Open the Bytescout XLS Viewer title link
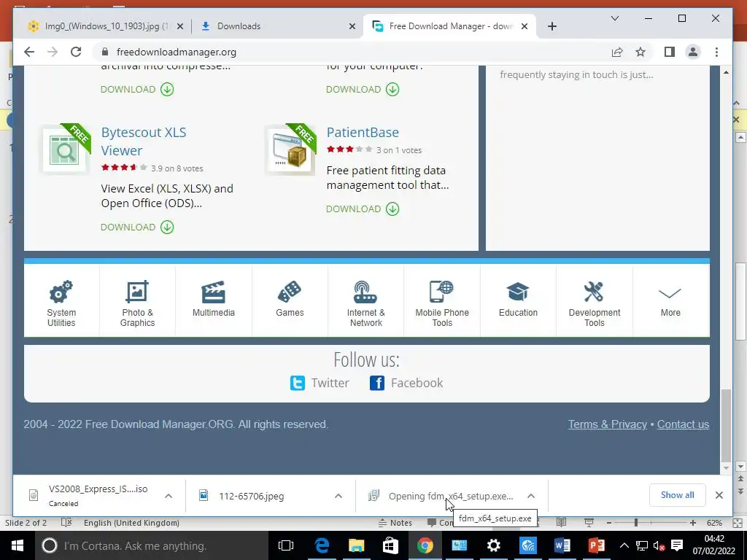747x560 pixels. click(144, 141)
